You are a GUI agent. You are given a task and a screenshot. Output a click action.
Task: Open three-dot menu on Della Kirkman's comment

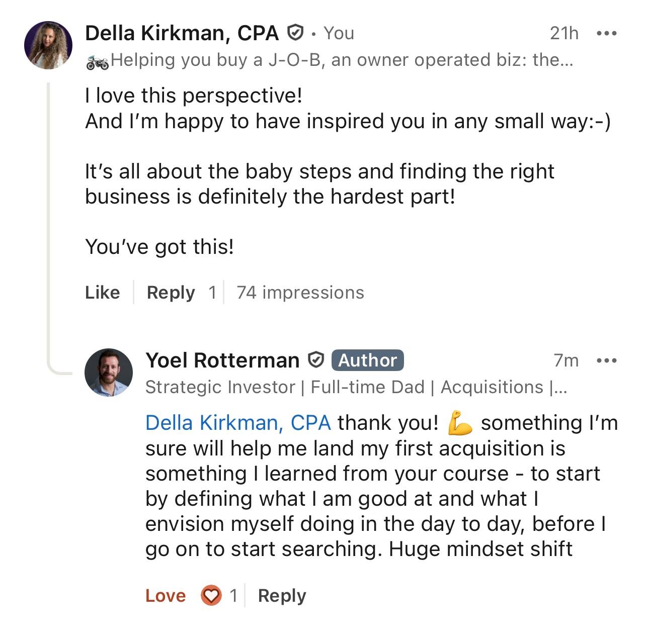tap(606, 34)
